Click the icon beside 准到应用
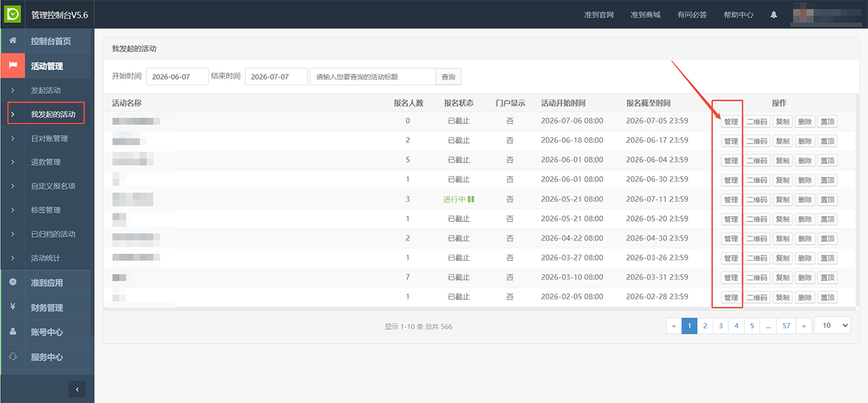The image size is (868, 403). coord(13,282)
